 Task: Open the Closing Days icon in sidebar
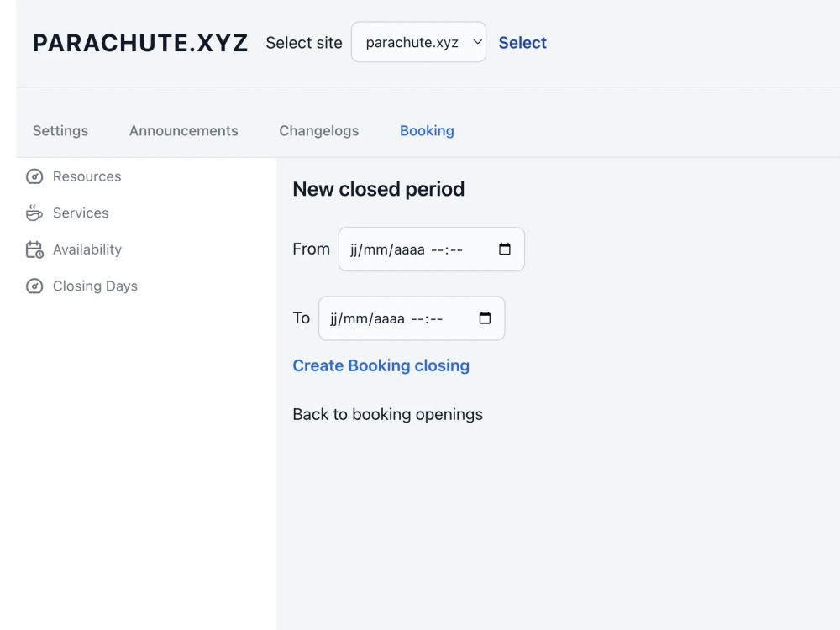click(x=34, y=286)
